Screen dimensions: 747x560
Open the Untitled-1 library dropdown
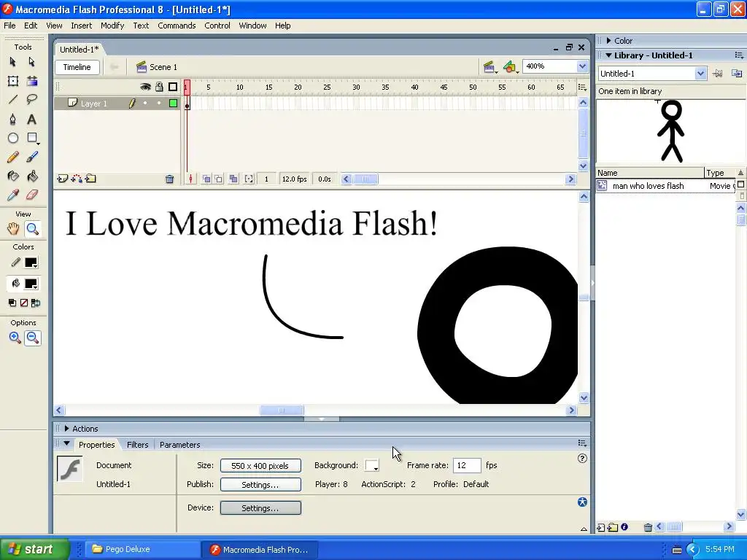point(700,74)
